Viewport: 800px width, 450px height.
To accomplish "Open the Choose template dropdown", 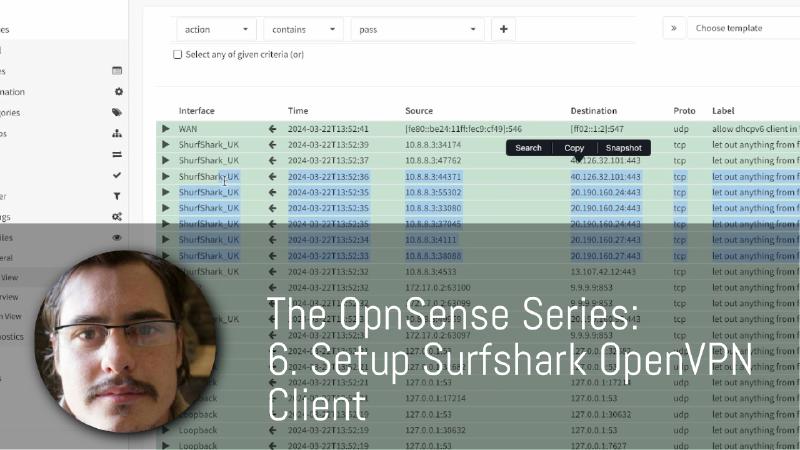I will (x=744, y=28).
